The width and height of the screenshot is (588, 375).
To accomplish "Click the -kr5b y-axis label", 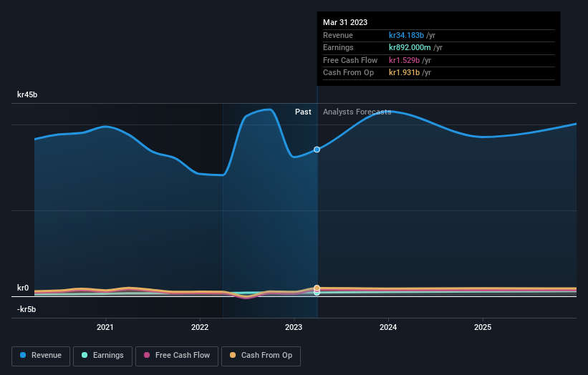I will [26, 309].
